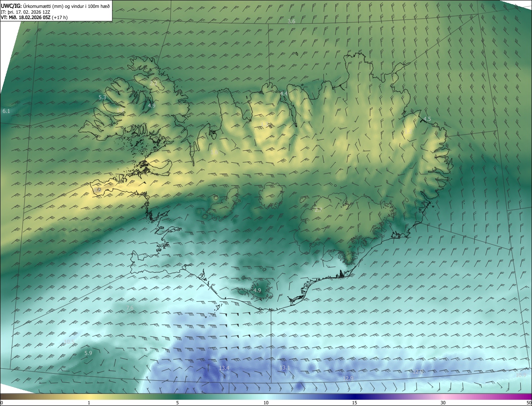The width and height of the screenshot is (532, 406).
Task: Click the 4.4 value label on the map
Action: tap(284, 94)
